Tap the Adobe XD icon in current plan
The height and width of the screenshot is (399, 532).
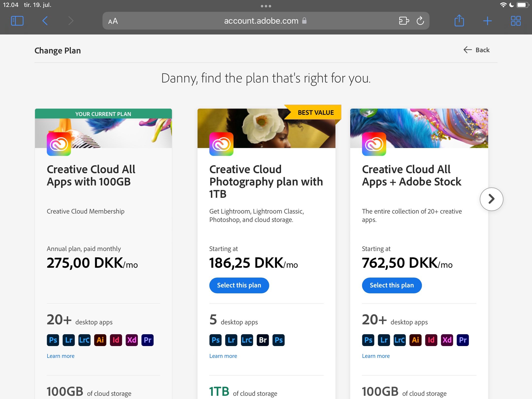pyautogui.click(x=132, y=340)
